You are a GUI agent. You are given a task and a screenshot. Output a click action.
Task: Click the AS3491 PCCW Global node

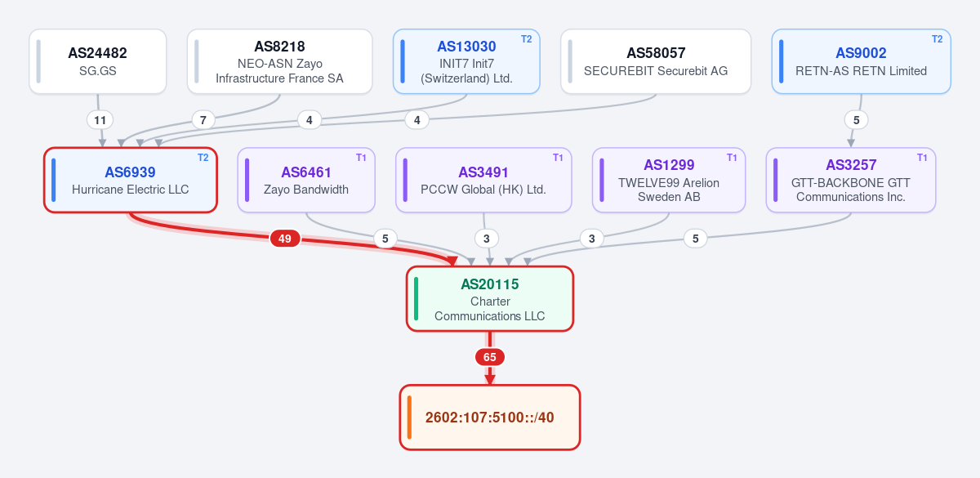(x=483, y=180)
